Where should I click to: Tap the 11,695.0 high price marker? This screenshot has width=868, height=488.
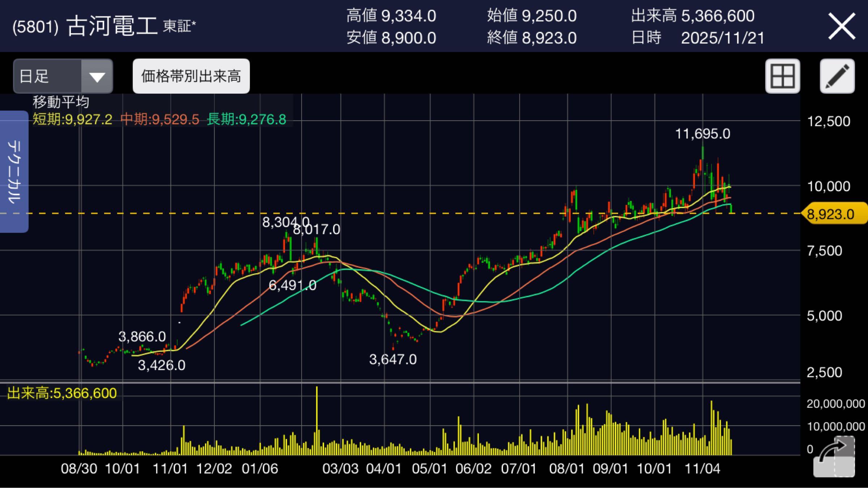(703, 134)
